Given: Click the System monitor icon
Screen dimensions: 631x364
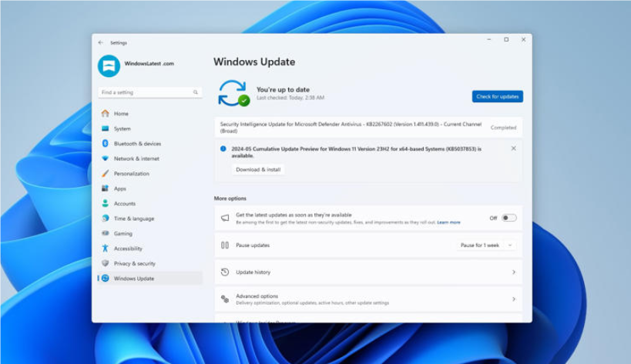Looking at the screenshot, I should 105,129.
